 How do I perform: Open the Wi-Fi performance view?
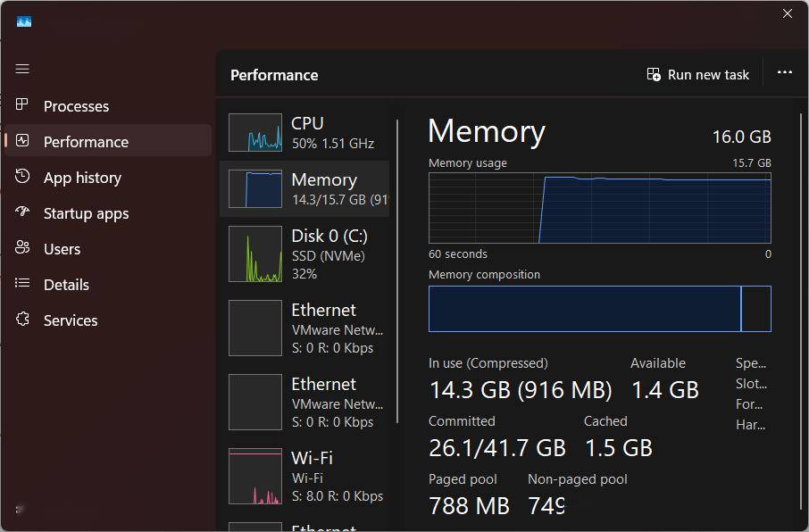(x=304, y=477)
